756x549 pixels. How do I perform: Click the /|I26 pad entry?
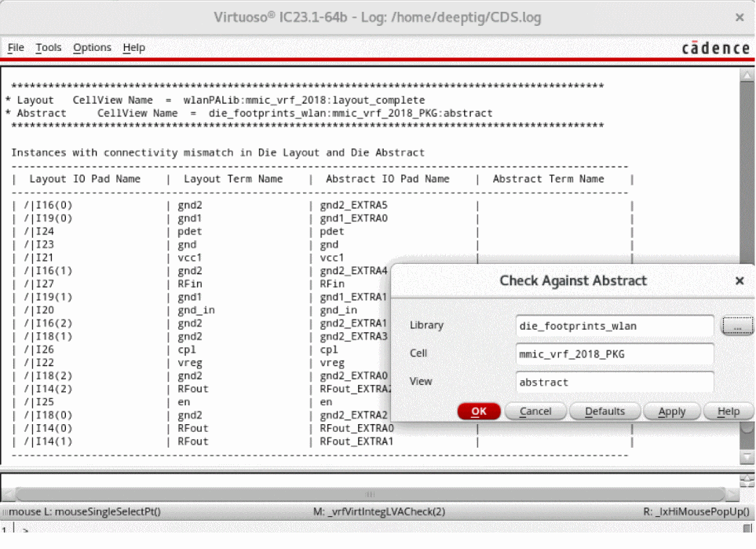[x=39, y=350]
